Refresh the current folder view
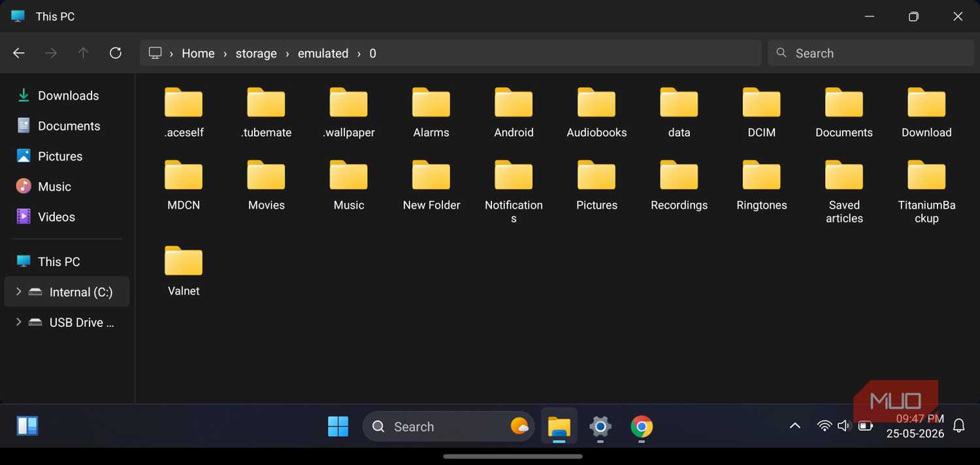The image size is (980, 465). (116, 53)
